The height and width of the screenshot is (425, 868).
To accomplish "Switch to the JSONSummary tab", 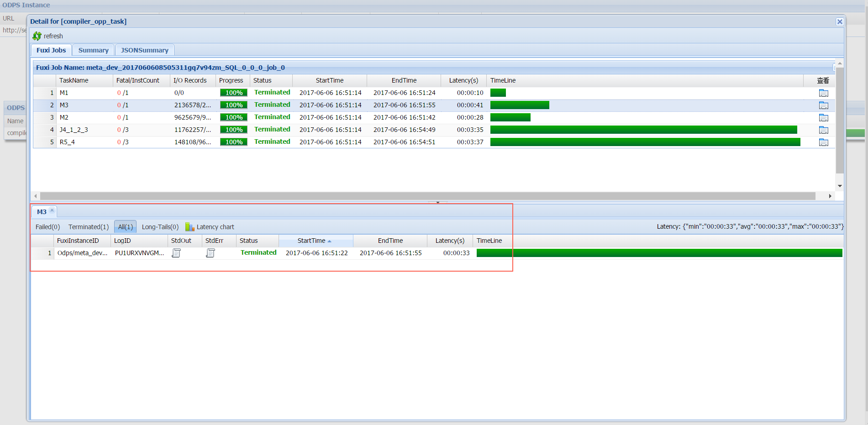I will coord(144,50).
